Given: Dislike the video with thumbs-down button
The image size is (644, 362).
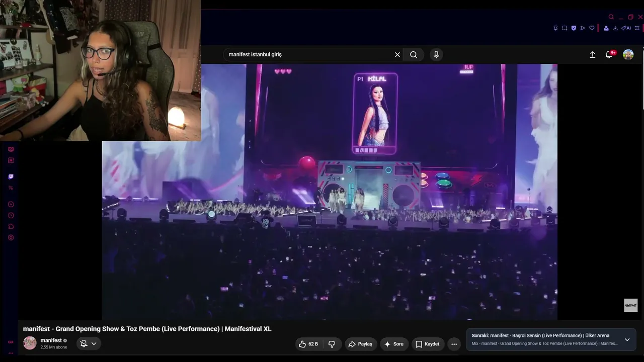Looking at the screenshot, I should tap(332, 344).
